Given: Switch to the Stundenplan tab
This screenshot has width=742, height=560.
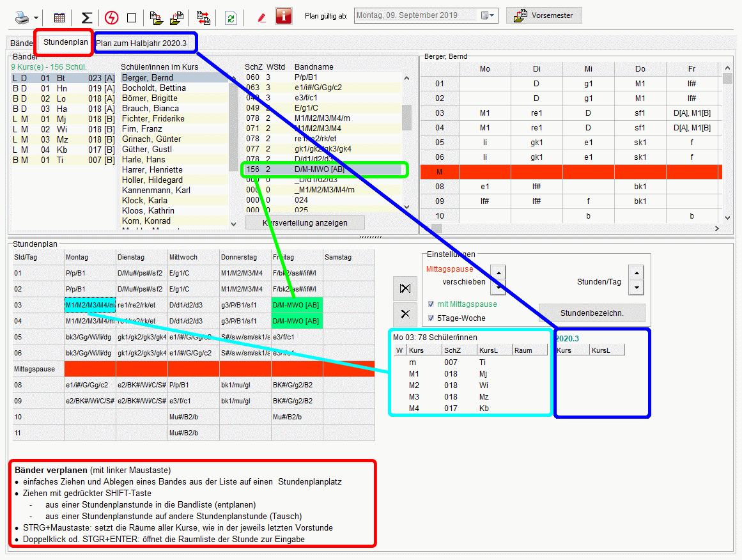Looking at the screenshot, I should 65,42.
